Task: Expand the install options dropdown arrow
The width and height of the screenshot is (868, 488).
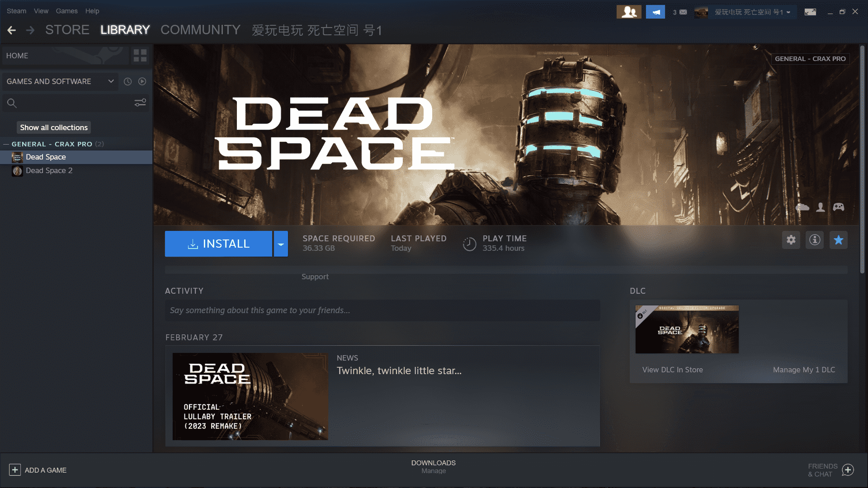Action: point(281,244)
